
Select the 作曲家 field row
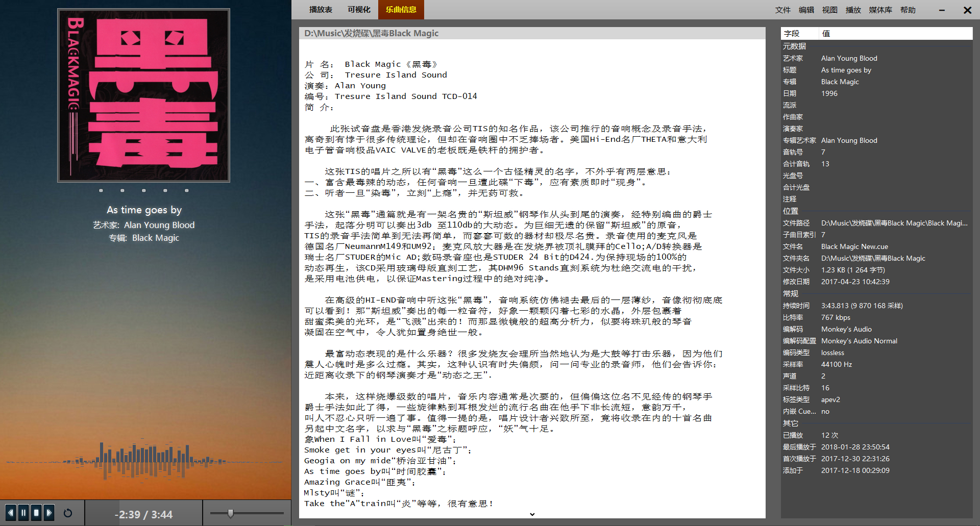(877, 117)
